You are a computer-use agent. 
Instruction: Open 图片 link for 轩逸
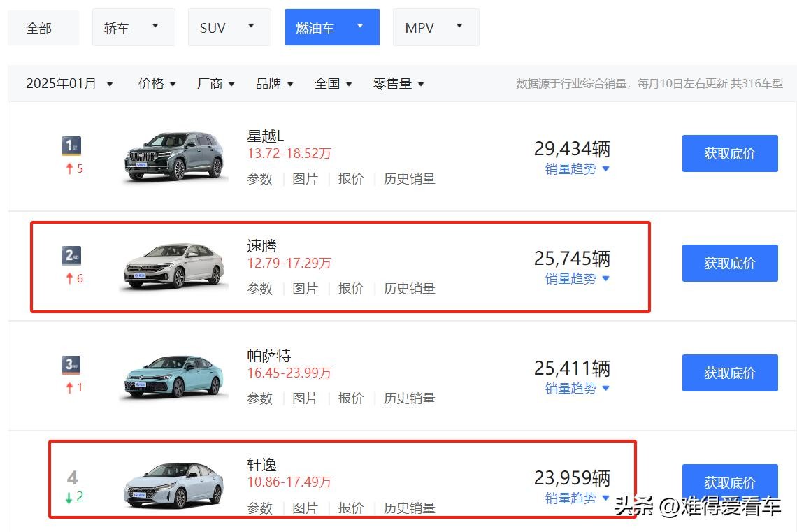[x=305, y=508]
